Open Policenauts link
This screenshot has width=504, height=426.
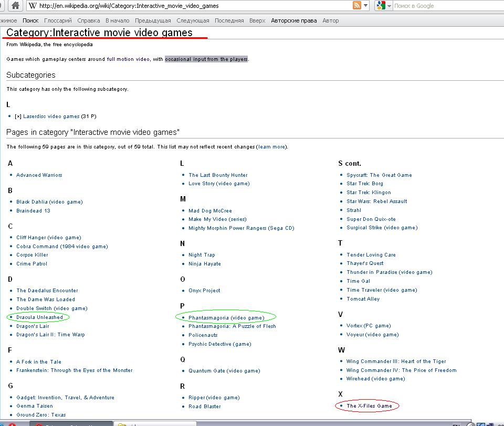[203, 335]
